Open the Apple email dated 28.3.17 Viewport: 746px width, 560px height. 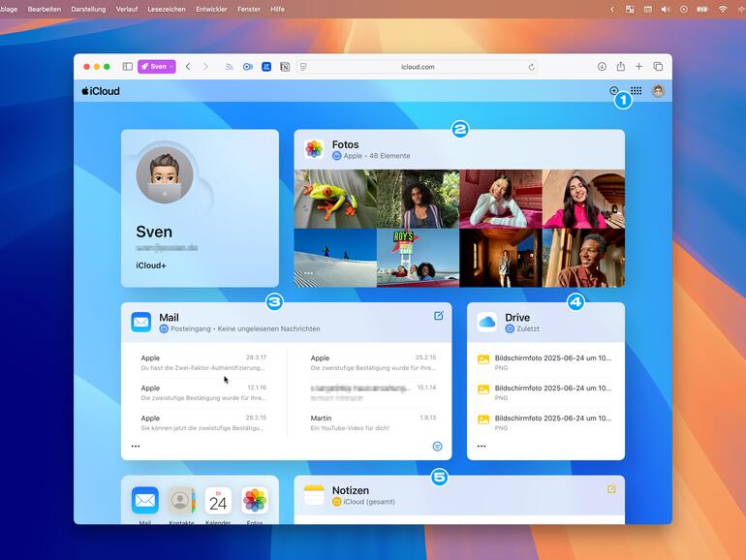pyautogui.click(x=203, y=362)
